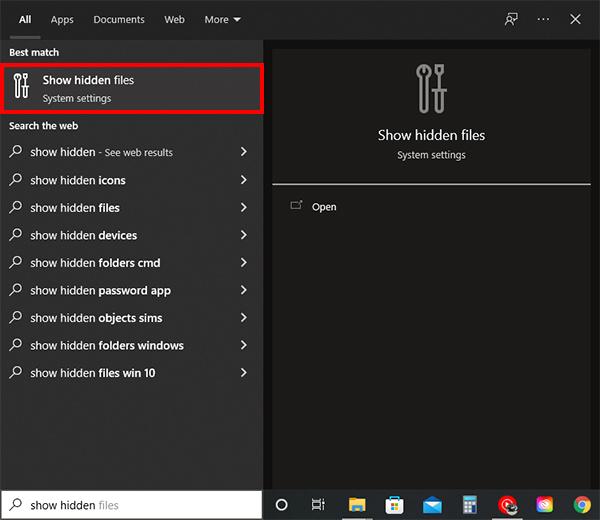
Task: Click the taskbar search input box
Action: (132, 505)
